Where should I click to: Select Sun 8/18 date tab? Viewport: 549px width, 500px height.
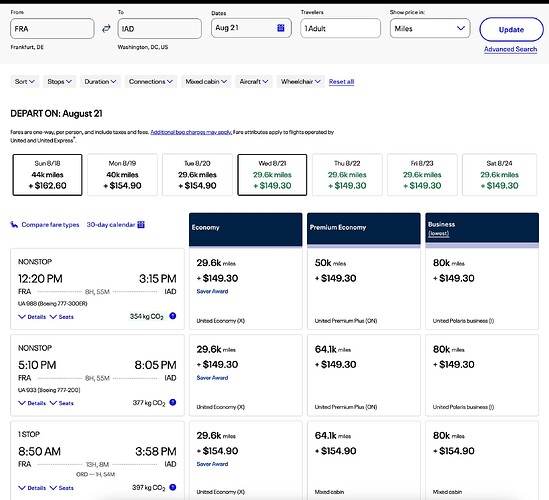tap(47, 175)
